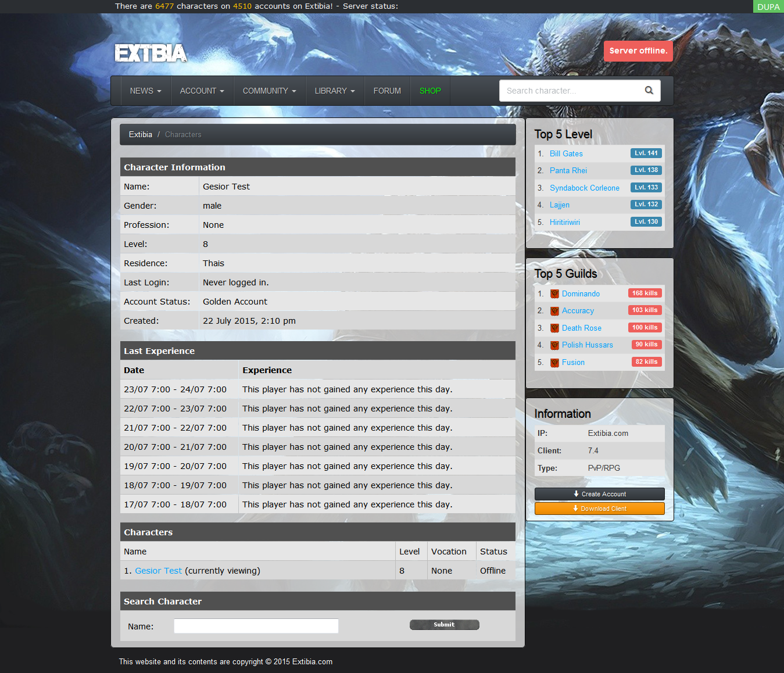Click the Golden Account status text

click(x=235, y=302)
